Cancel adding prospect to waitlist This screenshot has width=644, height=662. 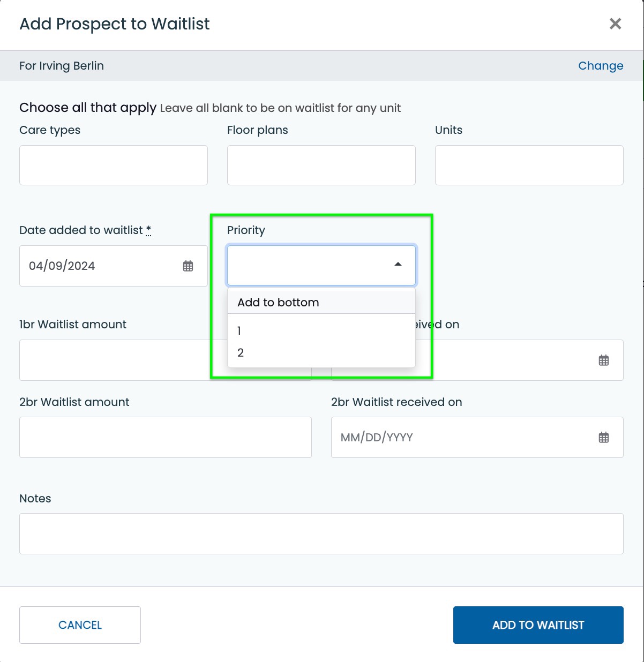point(80,625)
